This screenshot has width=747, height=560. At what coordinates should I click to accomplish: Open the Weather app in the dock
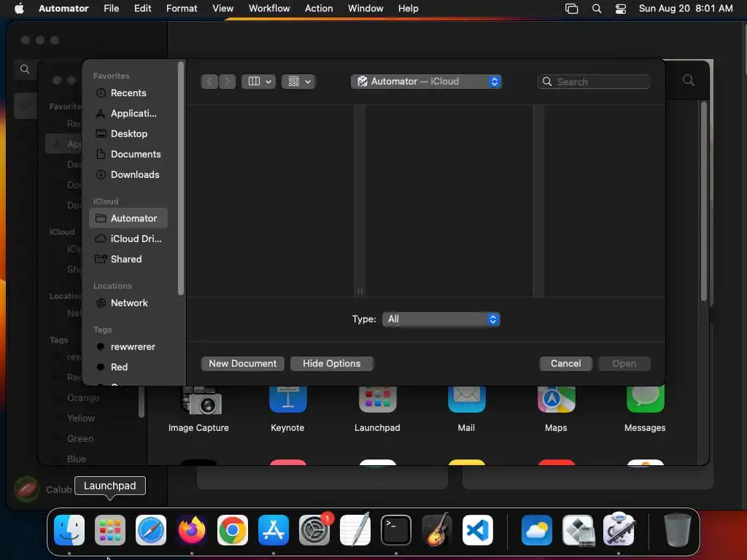tap(537, 530)
